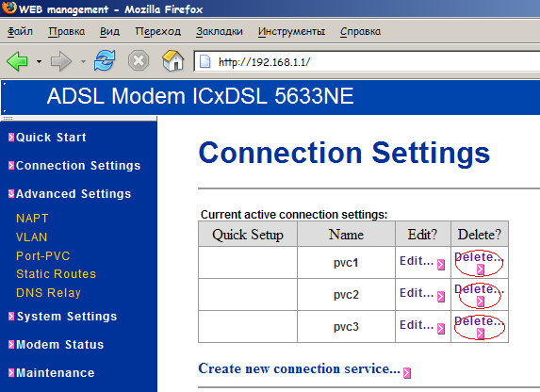Expand Maintenance in the sidebar
540x392 pixels.
tap(55, 373)
